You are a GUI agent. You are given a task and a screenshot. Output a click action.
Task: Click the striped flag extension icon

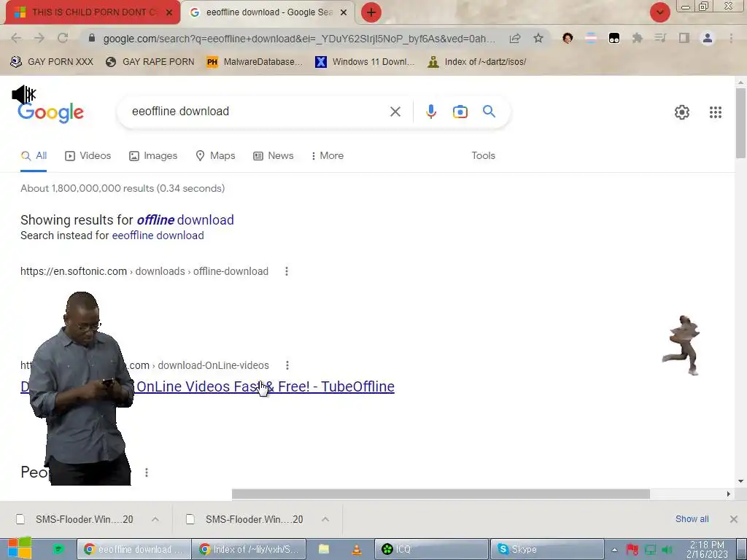pos(591,38)
